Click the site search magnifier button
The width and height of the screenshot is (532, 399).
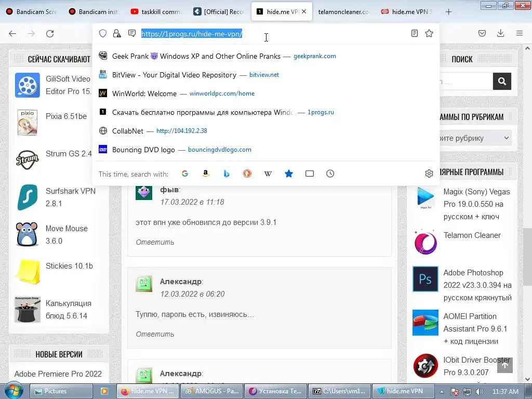[502, 82]
